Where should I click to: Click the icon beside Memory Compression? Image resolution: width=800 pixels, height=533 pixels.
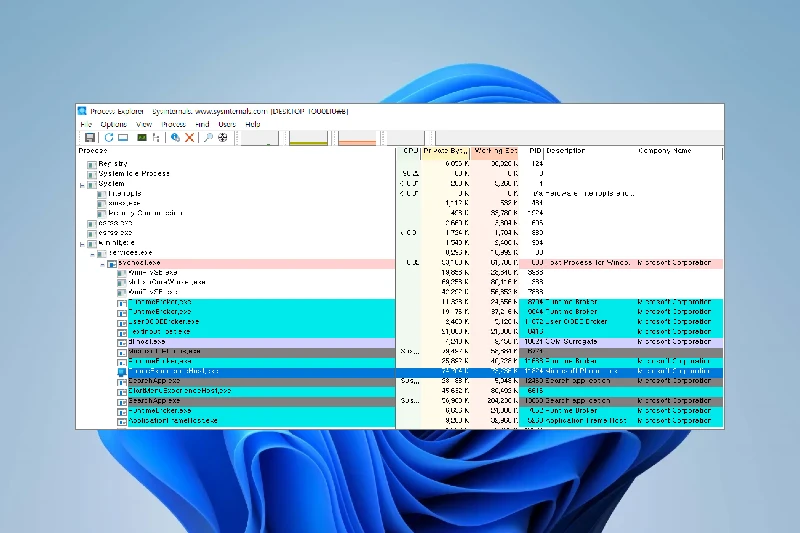(x=102, y=214)
